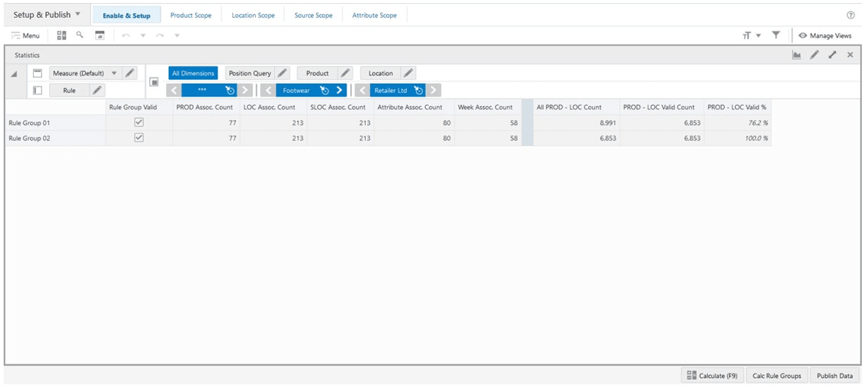Switch to the Attribute Scope tab
Screen dimensions: 868x391
(x=374, y=15)
